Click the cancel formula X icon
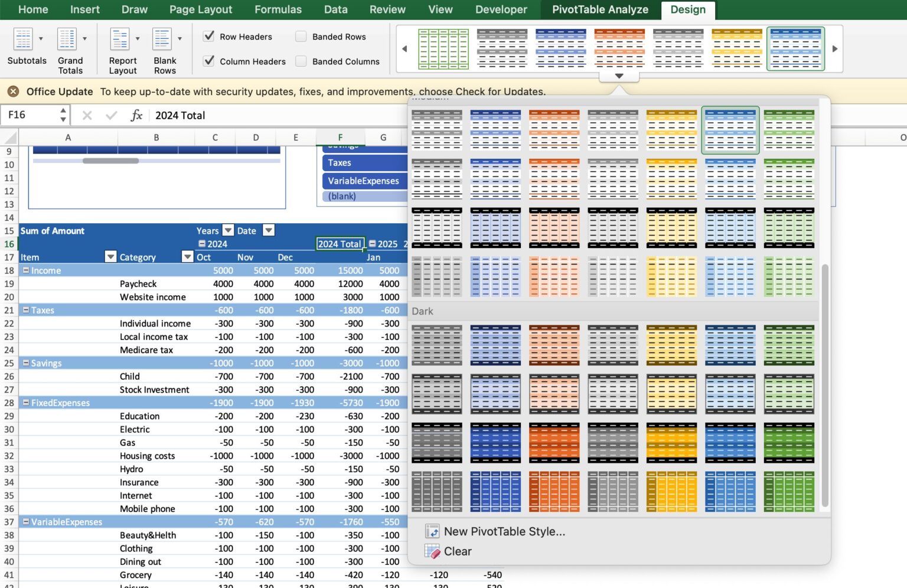Viewport: 907px width, 588px height. (87, 115)
